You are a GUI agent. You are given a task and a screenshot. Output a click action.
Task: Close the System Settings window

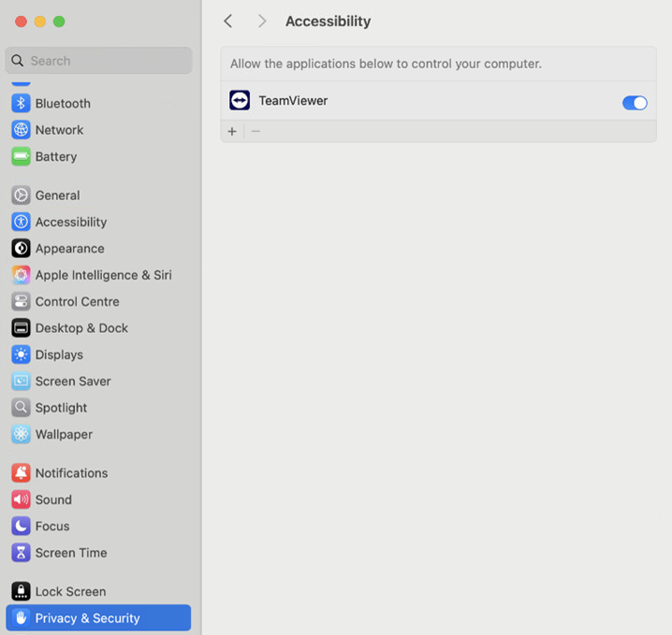21,22
